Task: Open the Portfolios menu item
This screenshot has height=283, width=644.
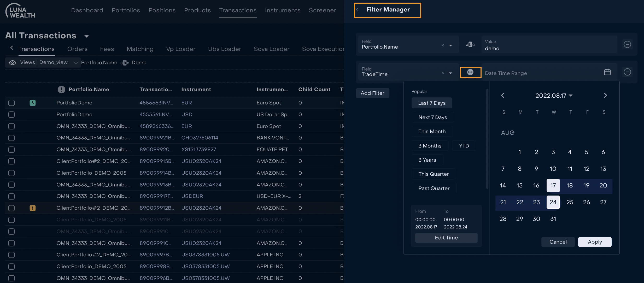Action: click(126, 10)
